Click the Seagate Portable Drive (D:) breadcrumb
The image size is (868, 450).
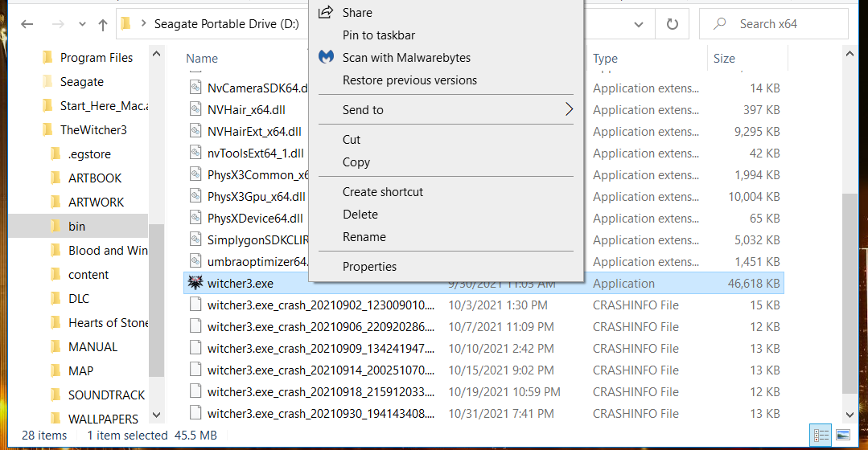[226, 24]
